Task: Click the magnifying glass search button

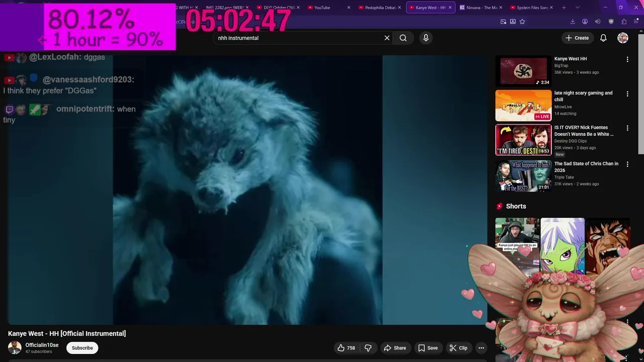Action: coord(403,38)
